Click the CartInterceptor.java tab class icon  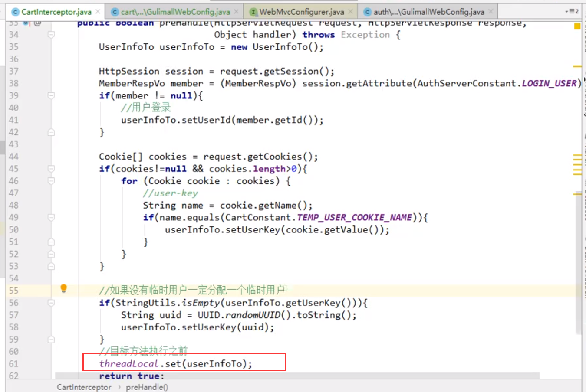click(16, 12)
